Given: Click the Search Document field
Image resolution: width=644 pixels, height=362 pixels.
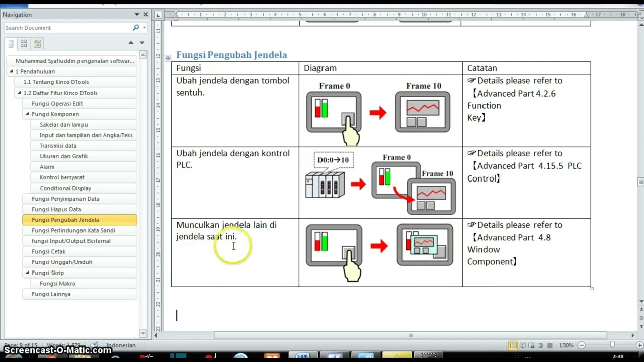Looking at the screenshot, I should [x=68, y=28].
